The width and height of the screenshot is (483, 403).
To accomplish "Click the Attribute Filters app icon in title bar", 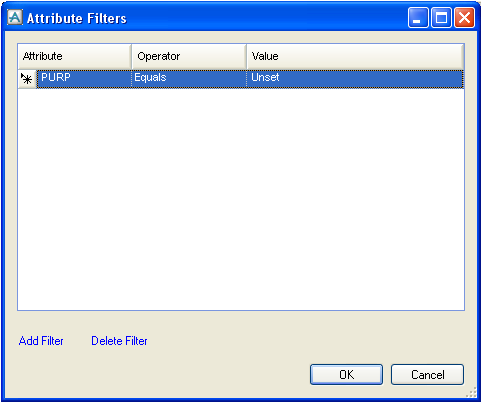I will point(15,17).
